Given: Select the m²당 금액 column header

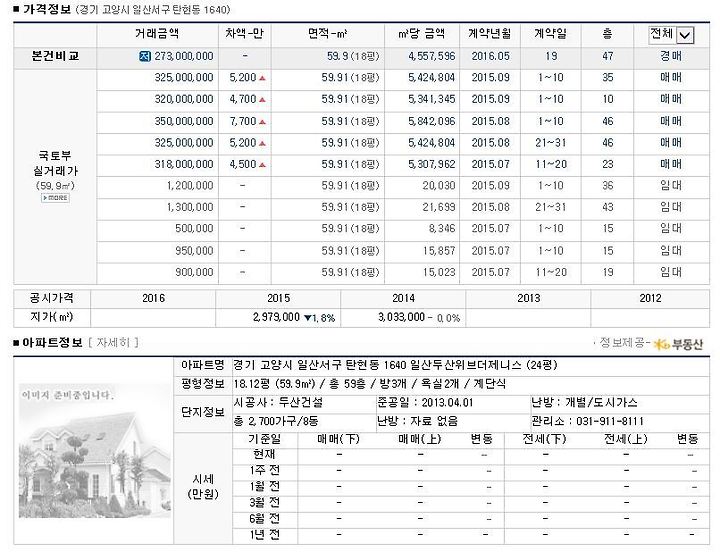Looking at the screenshot, I should pyautogui.click(x=422, y=34).
